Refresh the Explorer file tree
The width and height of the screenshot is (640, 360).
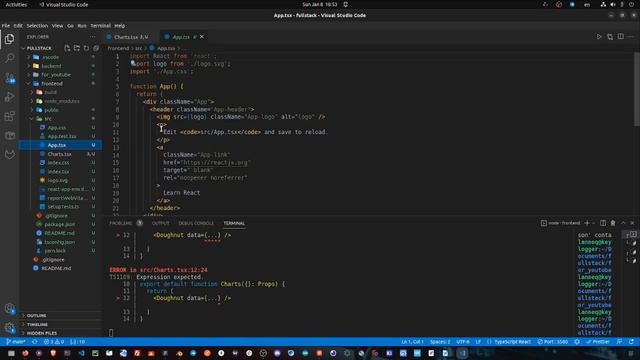pos(86,48)
